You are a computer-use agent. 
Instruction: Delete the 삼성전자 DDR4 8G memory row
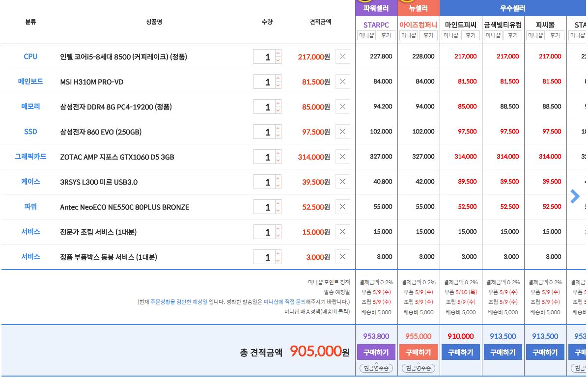342,107
